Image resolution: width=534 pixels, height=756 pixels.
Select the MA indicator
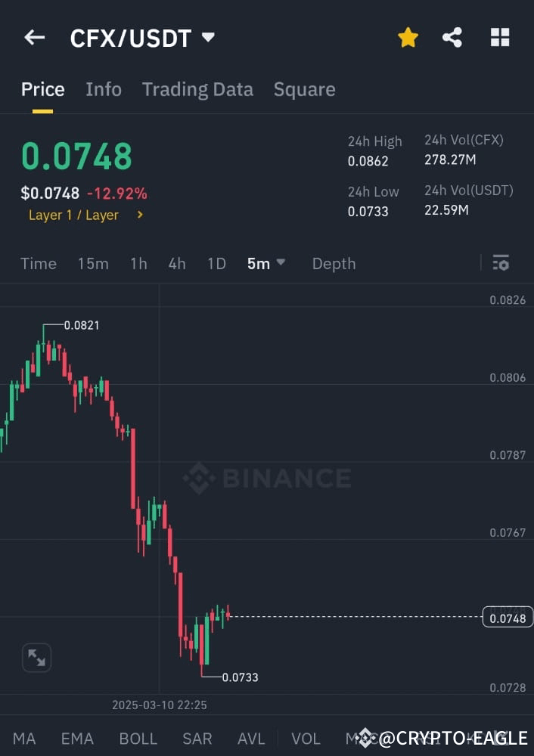pyautogui.click(x=24, y=739)
